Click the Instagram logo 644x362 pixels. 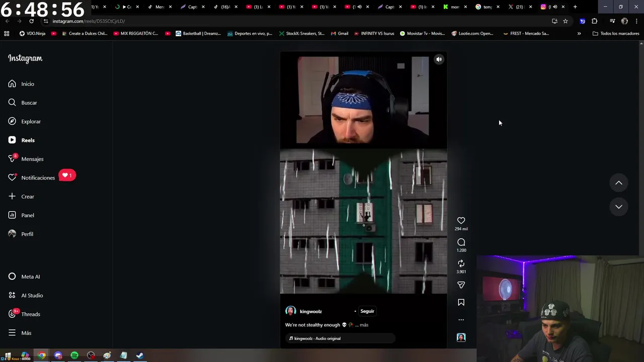point(25,58)
